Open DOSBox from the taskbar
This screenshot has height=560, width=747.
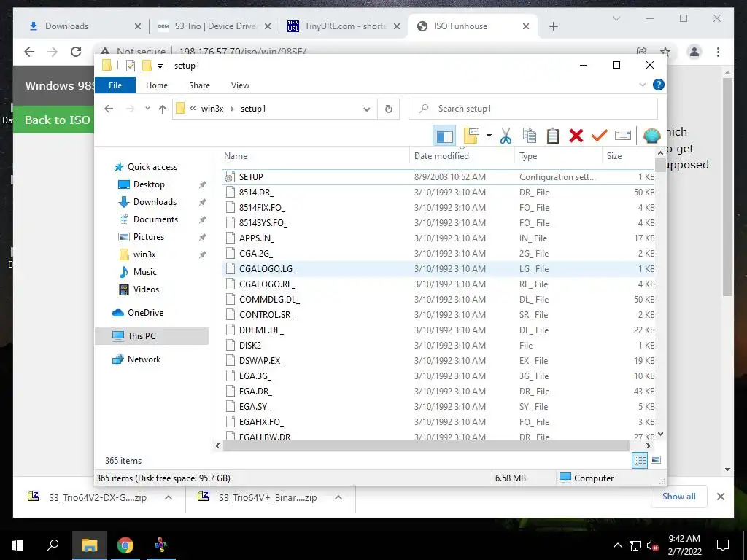click(160, 545)
